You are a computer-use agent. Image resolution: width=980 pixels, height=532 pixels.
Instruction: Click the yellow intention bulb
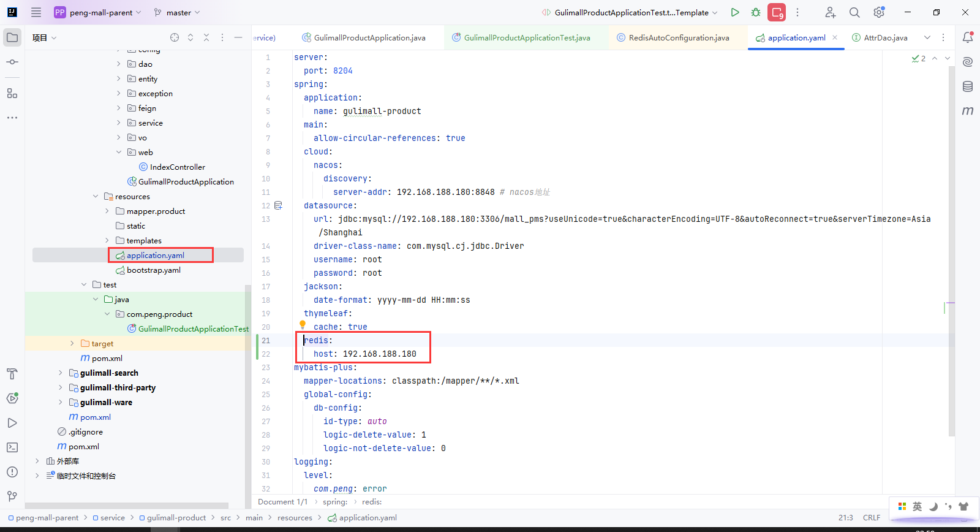(x=303, y=325)
